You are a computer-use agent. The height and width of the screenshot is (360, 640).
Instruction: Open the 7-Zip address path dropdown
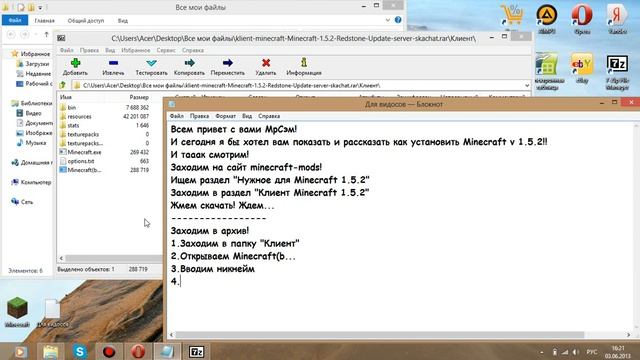point(527,85)
